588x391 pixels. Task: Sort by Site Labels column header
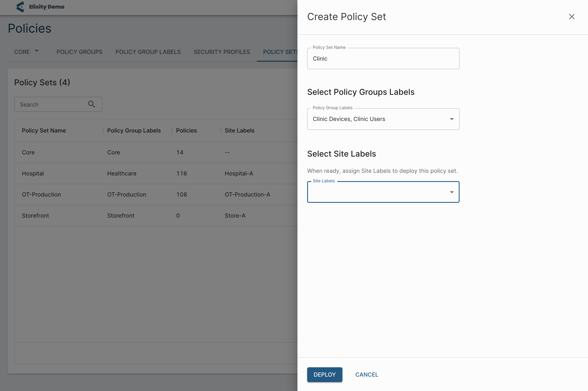239,130
